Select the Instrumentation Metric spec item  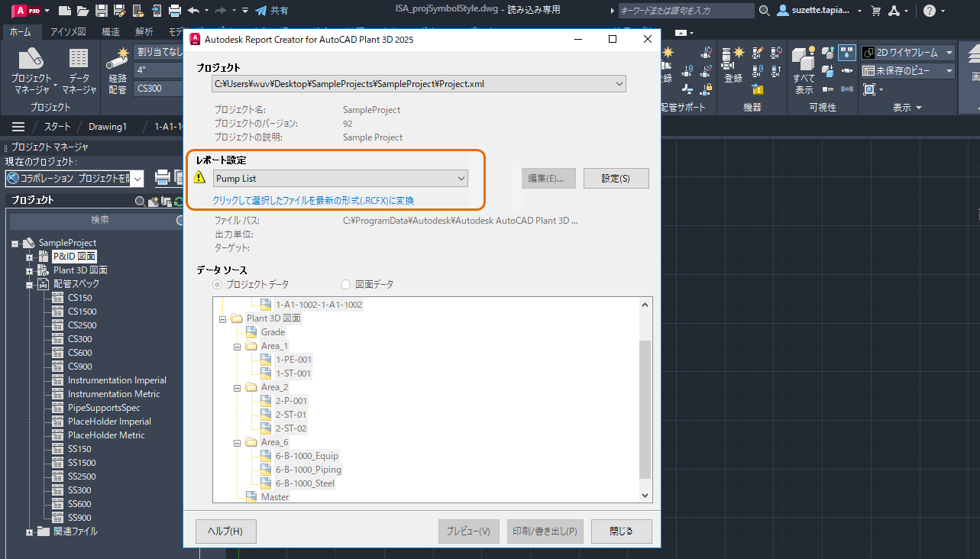point(114,394)
